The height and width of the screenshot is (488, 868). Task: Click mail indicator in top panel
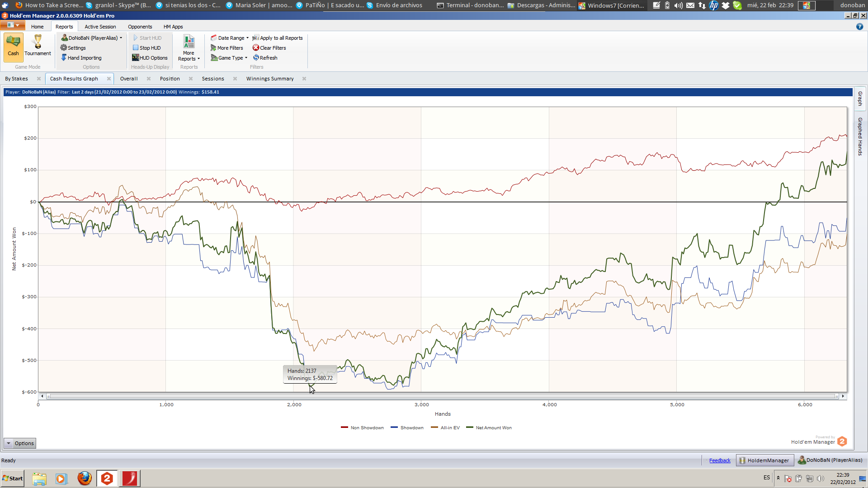[x=690, y=5]
